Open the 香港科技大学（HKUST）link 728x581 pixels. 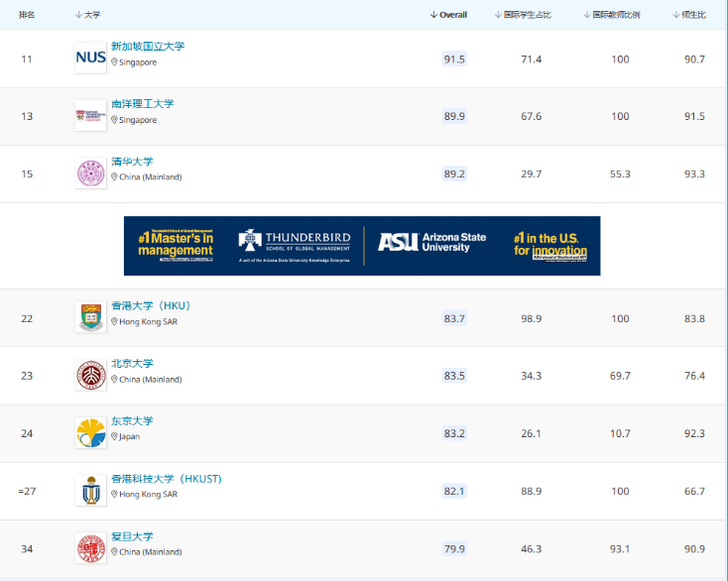167,479
